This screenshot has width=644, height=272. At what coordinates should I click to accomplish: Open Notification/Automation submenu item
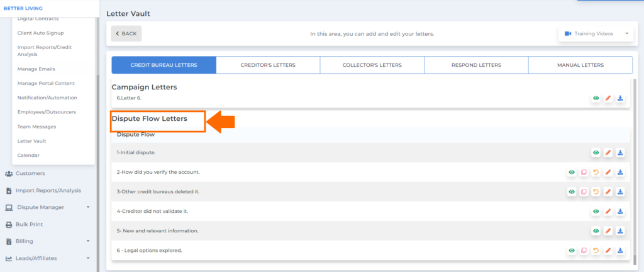pos(47,98)
